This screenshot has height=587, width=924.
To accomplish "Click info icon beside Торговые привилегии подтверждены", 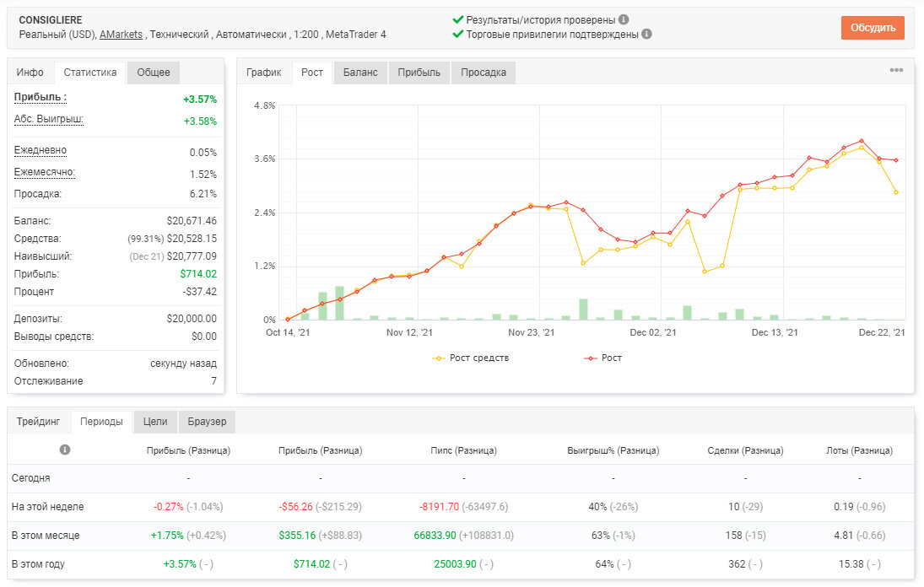I will click(646, 34).
